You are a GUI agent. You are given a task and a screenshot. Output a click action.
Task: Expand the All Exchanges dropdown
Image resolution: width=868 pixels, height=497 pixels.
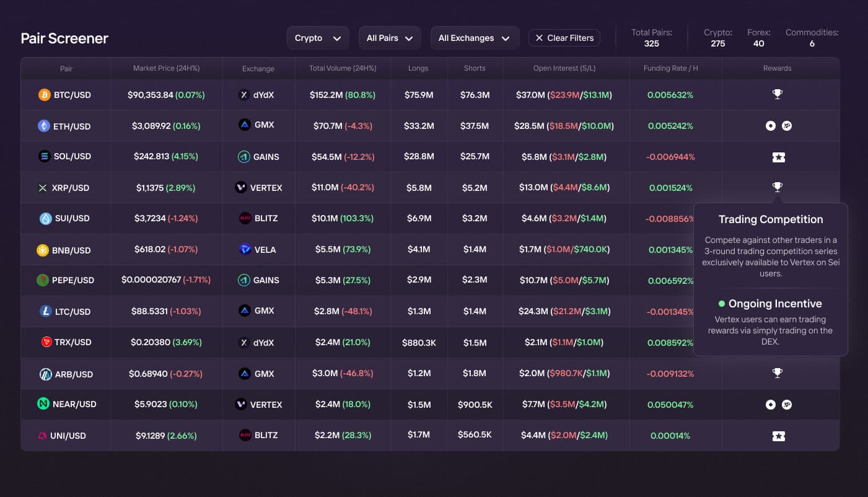tap(475, 38)
